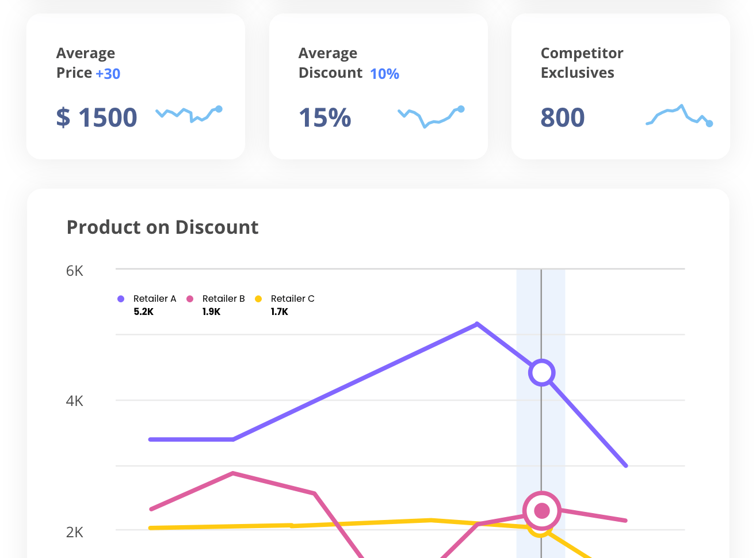
Task: Toggle the Retailer B series in legend
Action: 223,298
